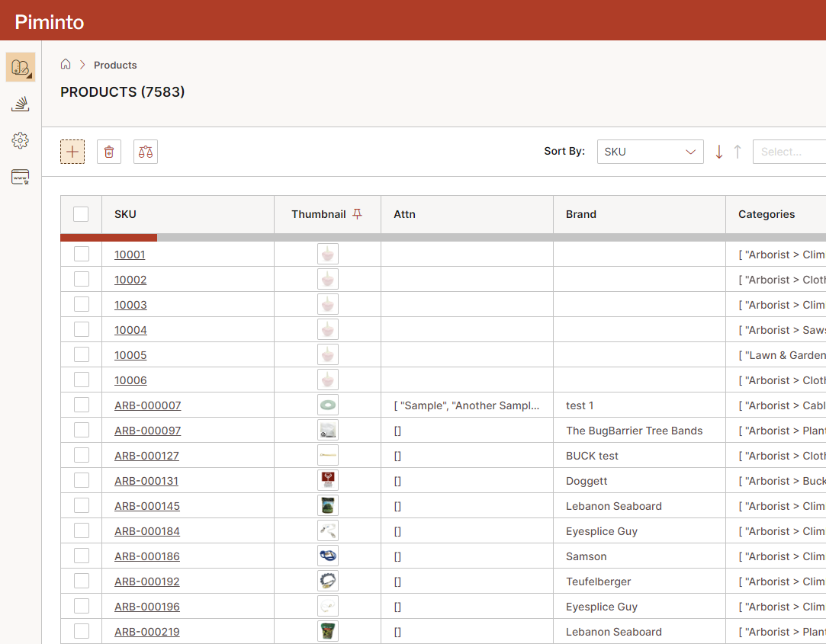Select the checkbox for ARB-000131
This screenshot has width=826, height=644.
click(x=82, y=480)
